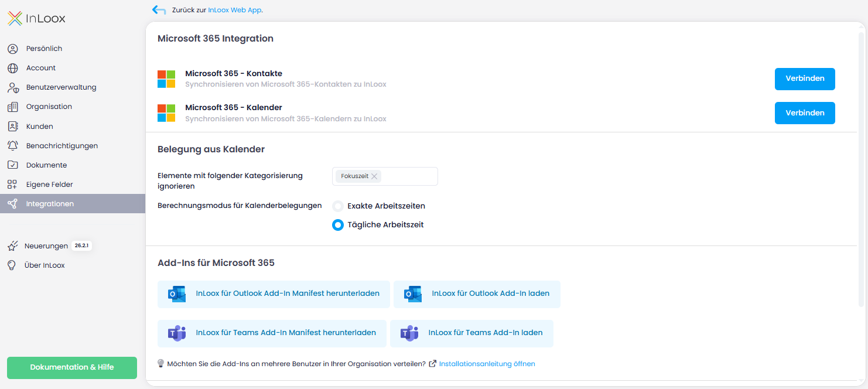Click the 26.2.1 version badge
This screenshot has height=389, width=868.
click(82, 246)
